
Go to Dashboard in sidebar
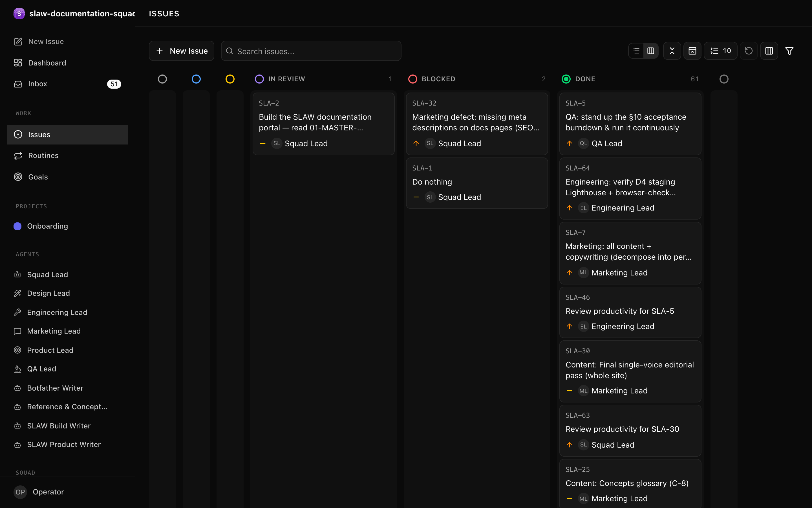pos(67,63)
